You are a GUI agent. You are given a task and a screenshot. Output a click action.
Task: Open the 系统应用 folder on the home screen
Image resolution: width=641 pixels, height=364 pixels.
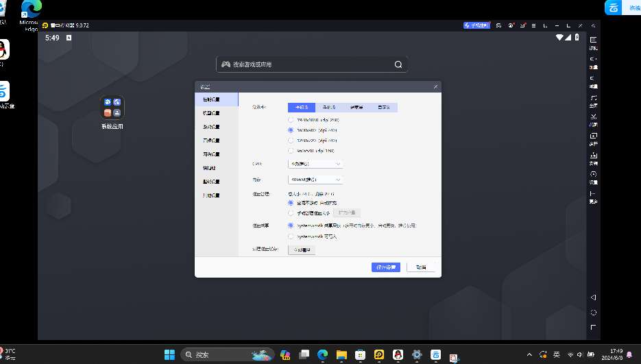tap(112, 108)
